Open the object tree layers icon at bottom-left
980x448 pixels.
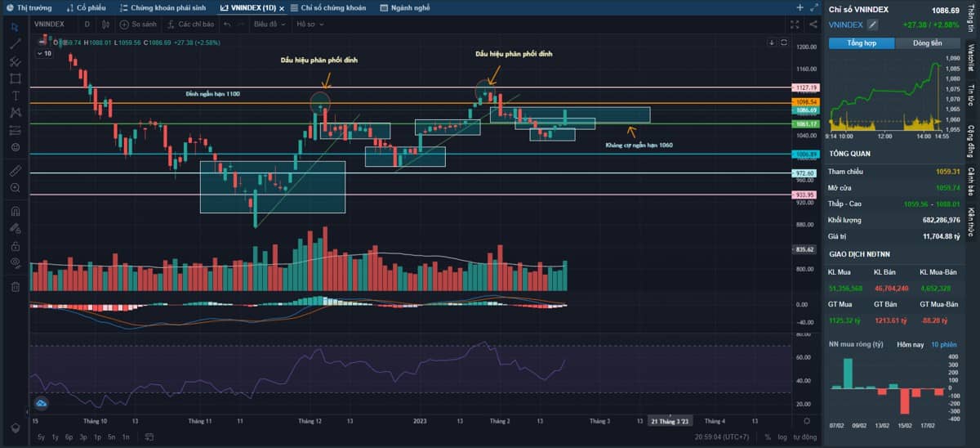tap(15, 428)
